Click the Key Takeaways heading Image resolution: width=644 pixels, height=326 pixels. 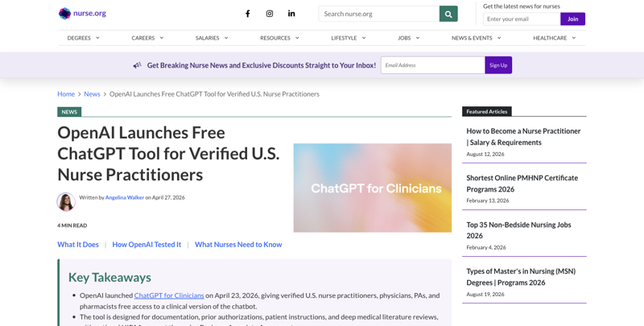pos(109,277)
